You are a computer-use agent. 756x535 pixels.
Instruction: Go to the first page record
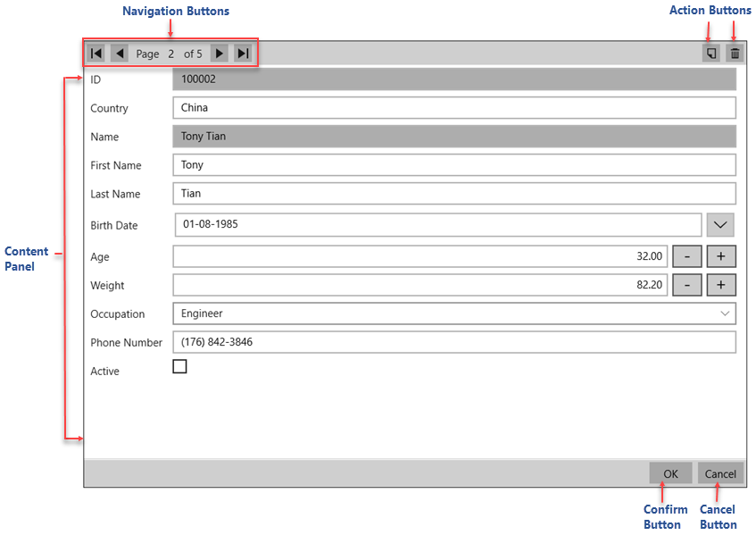pos(96,54)
